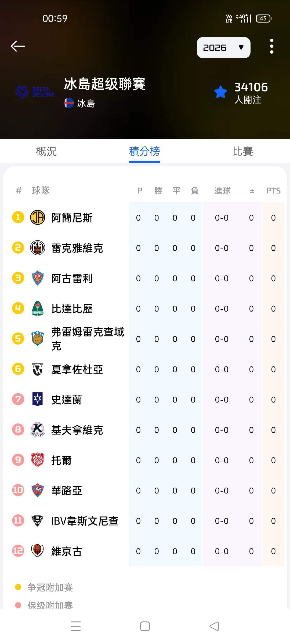Switch to the 比賽 tab
The image size is (290, 644).
tap(243, 151)
